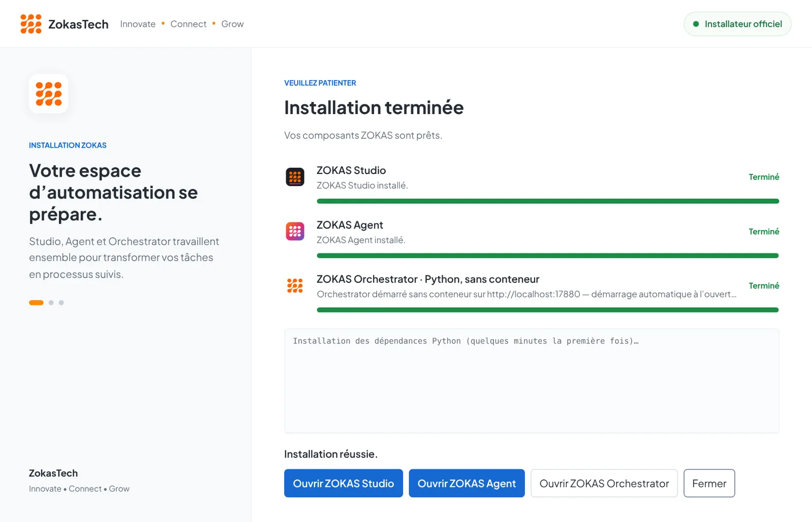The image size is (812, 522).
Task: Click the ZokasTech footer name in sidebar
Action: pyautogui.click(x=53, y=473)
